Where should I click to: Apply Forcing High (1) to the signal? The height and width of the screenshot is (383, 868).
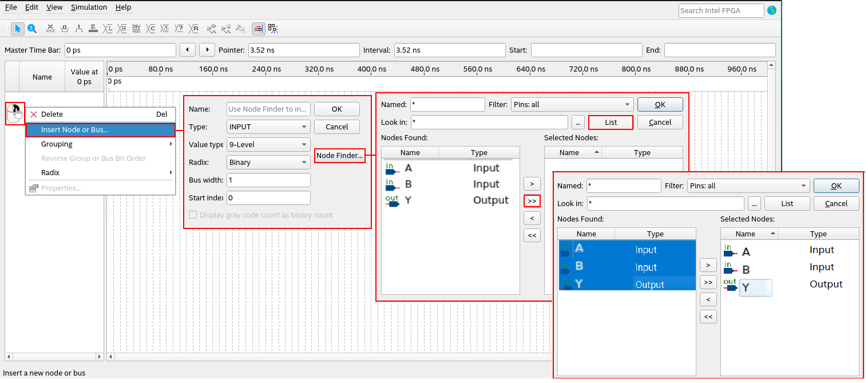pyautogui.click(x=79, y=28)
